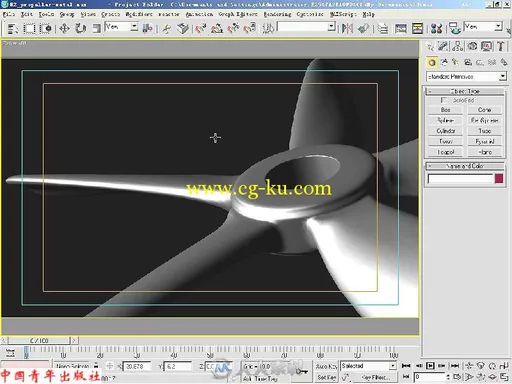Image resolution: width=512 pixels, height=384 pixels.
Task: Collapse the Name and Color rollout
Action: click(x=465, y=166)
